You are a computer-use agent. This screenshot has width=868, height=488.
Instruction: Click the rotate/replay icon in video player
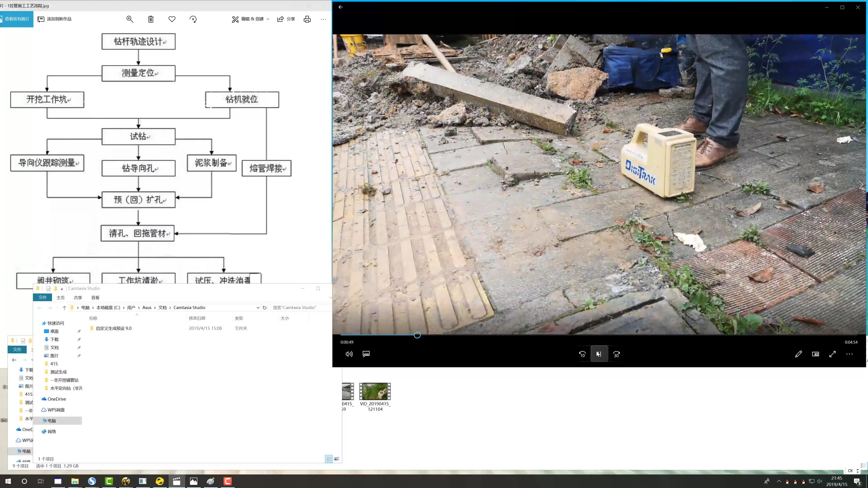[582, 354]
